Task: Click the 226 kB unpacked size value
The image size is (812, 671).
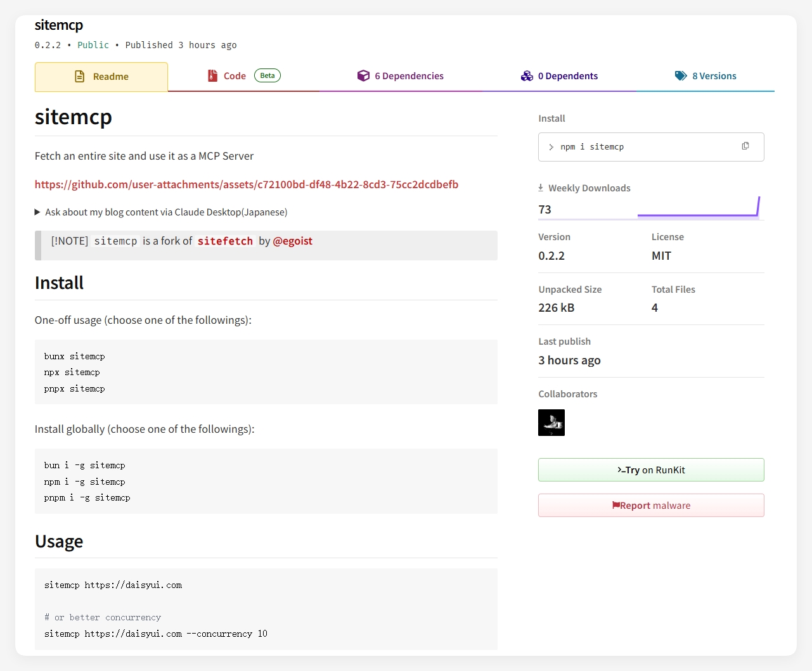Action: 557,308
